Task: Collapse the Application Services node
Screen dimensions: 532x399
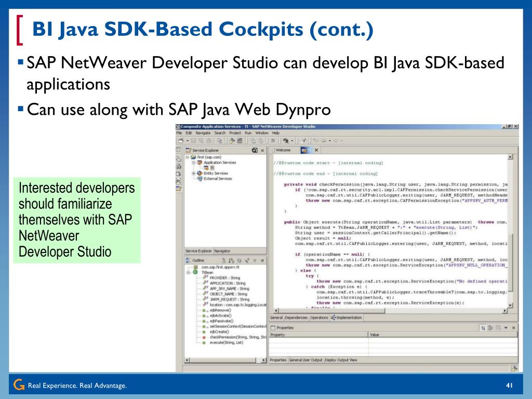Action: (193, 163)
